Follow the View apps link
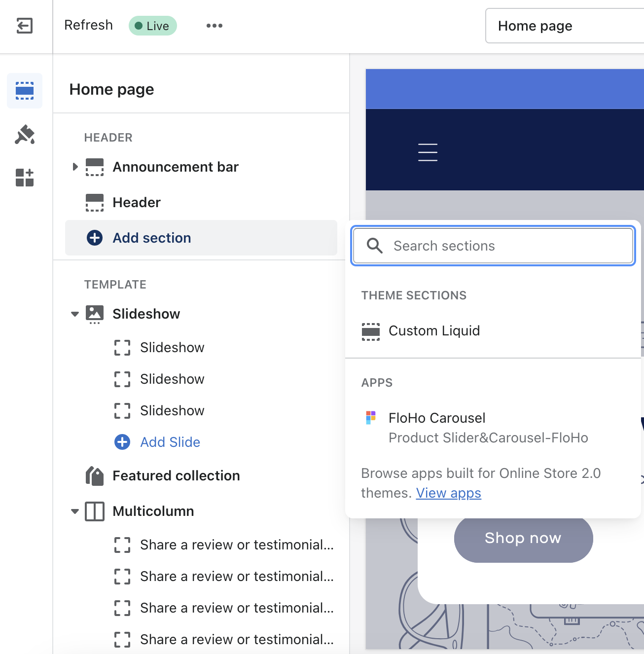The image size is (644, 654). click(448, 493)
